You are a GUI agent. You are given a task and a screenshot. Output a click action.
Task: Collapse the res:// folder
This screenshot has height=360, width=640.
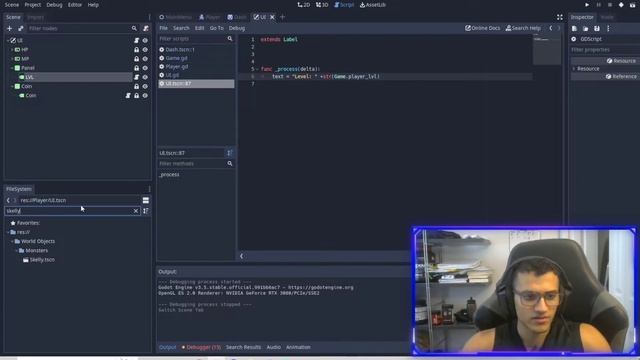coord(8,232)
